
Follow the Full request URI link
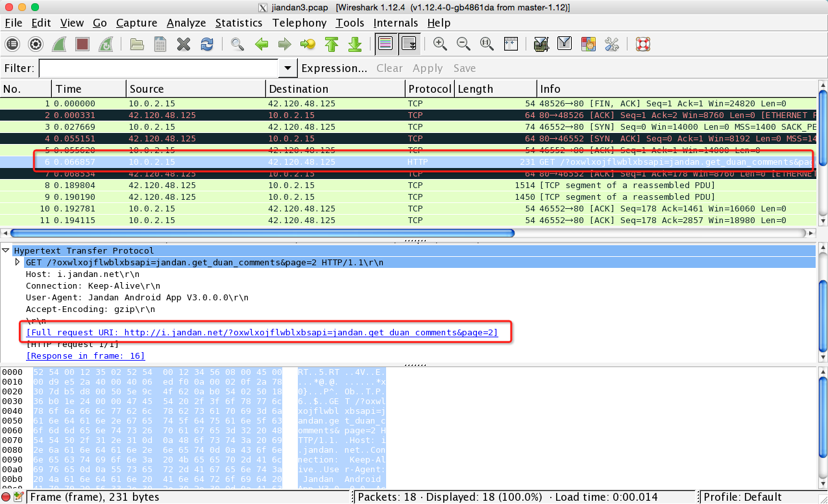point(262,333)
